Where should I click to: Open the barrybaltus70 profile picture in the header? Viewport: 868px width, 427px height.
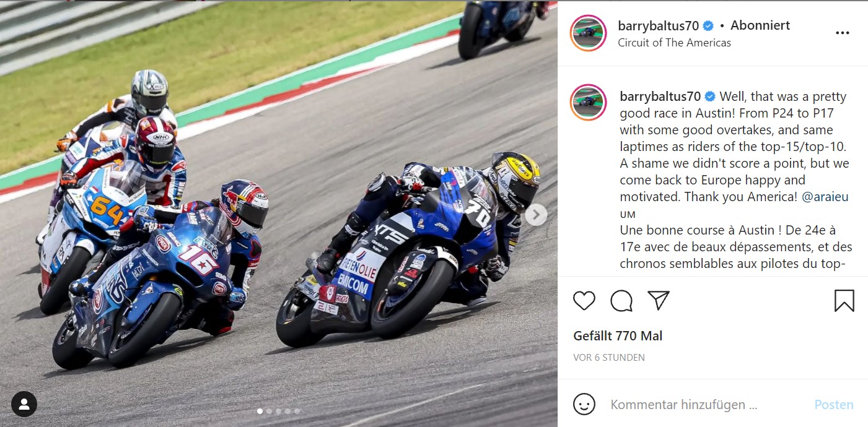[588, 33]
